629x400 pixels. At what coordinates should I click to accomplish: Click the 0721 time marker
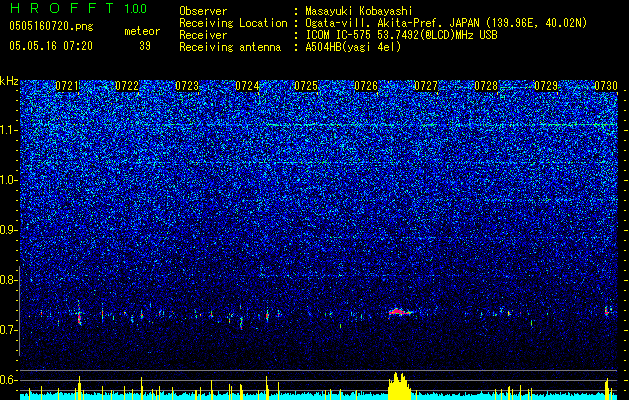(x=67, y=86)
